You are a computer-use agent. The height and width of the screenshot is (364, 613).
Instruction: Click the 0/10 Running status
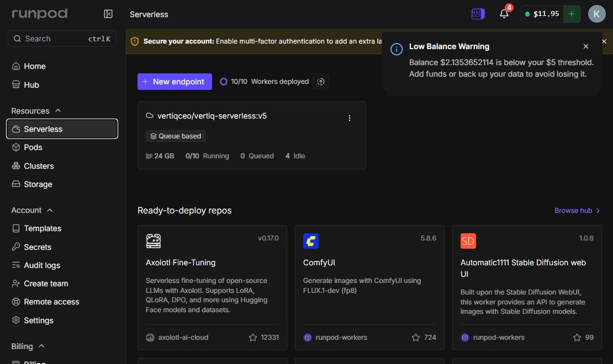(207, 156)
